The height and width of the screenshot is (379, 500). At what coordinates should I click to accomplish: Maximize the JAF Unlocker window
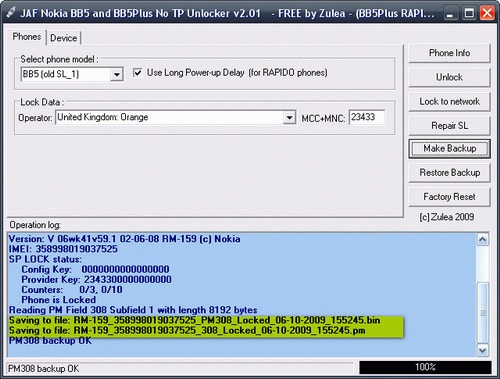[469, 13]
